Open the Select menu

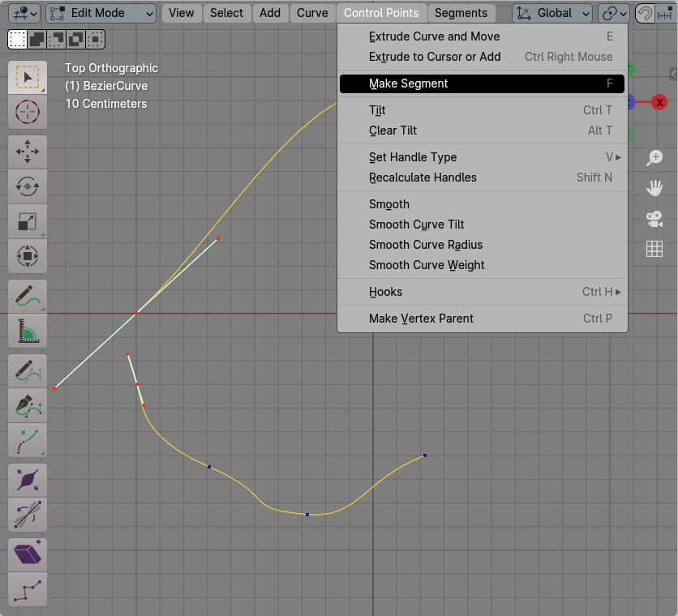226,14
